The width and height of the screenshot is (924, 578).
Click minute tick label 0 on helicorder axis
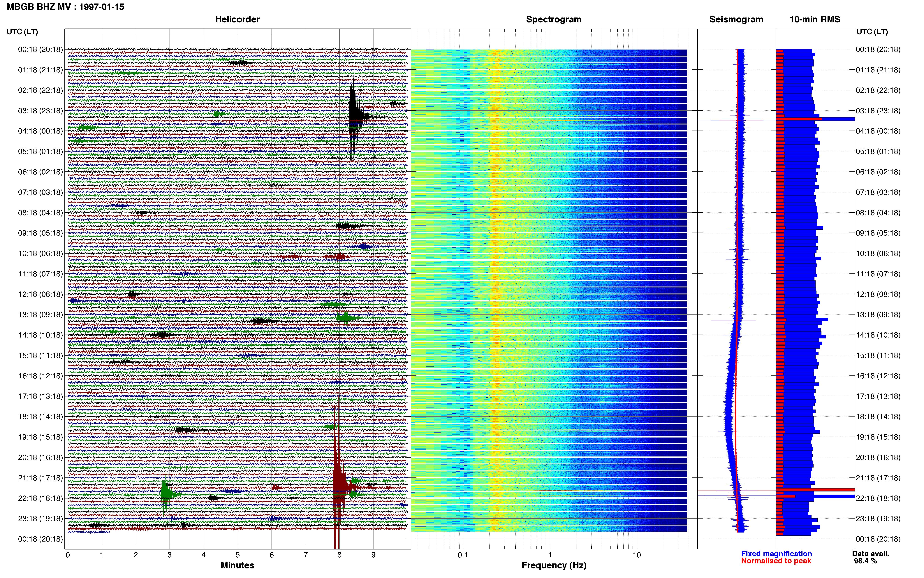click(x=68, y=555)
